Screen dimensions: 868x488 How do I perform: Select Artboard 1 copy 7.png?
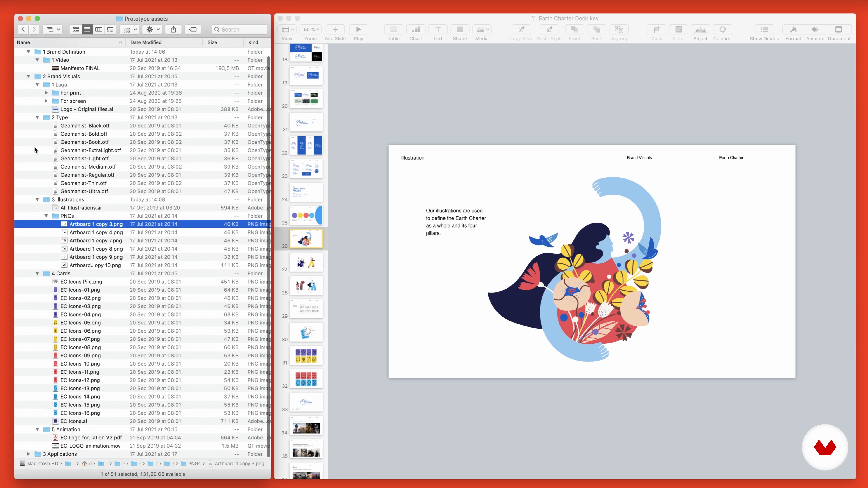point(143,240)
